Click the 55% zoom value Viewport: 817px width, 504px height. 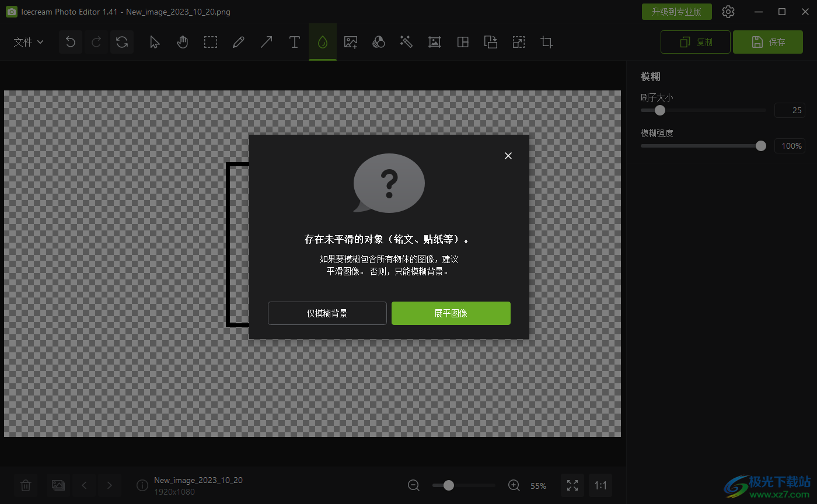pyautogui.click(x=538, y=486)
